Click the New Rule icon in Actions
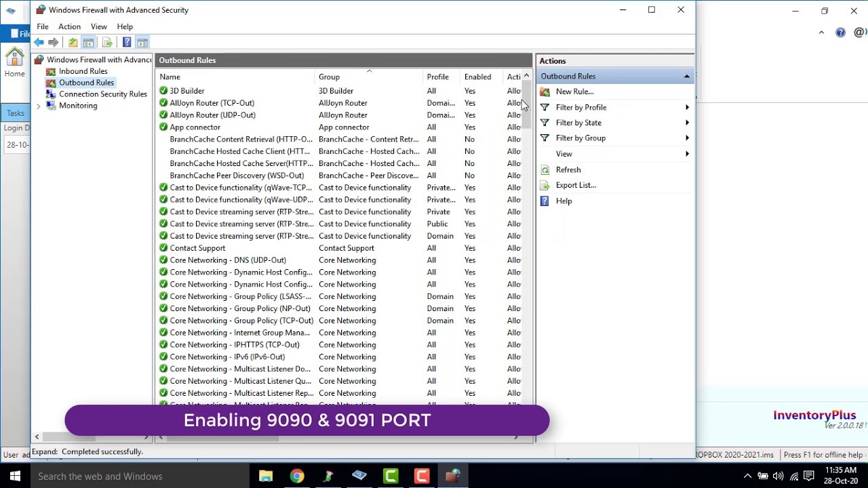Image resolution: width=868 pixels, height=488 pixels. [545, 91]
